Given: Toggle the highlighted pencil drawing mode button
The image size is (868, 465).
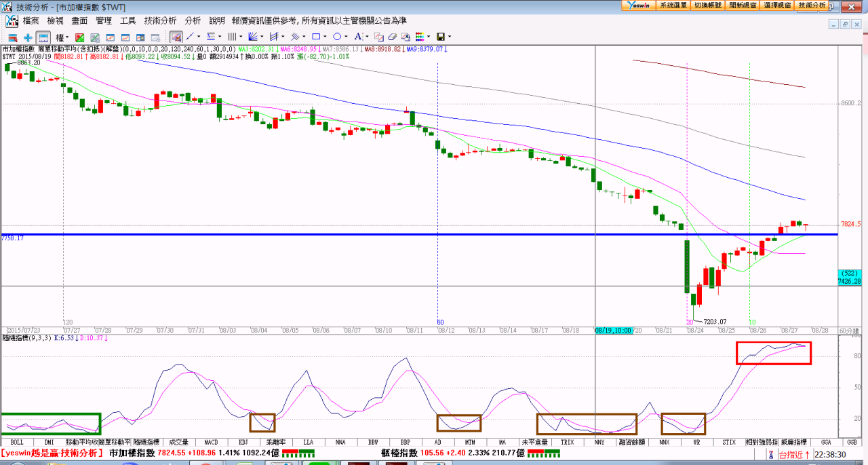Looking at the screenshot, I should click(176, 37).
